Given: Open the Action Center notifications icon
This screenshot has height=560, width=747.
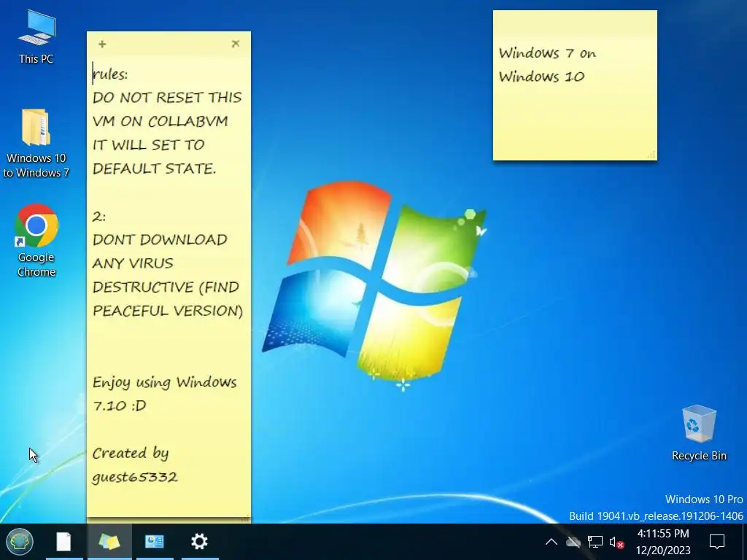Looking at the screenshot, I should [x=717, y=542].
